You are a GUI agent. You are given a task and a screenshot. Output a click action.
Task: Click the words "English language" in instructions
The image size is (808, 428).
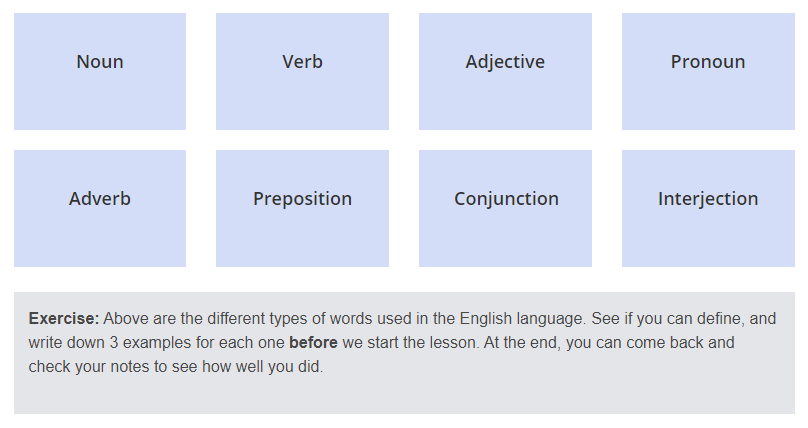[x=522, y=319]
